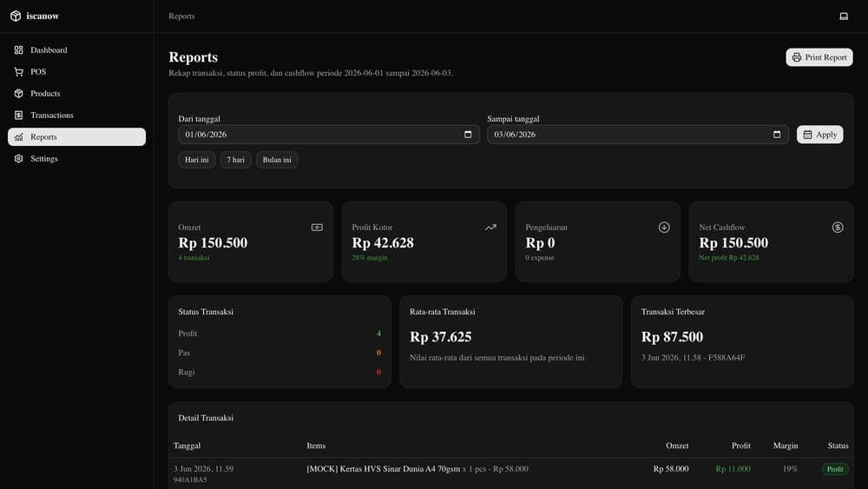Click the down-arrow circle icon on Pengeluaran card
Image resolution: width=868 pixels, height=489 pixels.
coord(664,227)
